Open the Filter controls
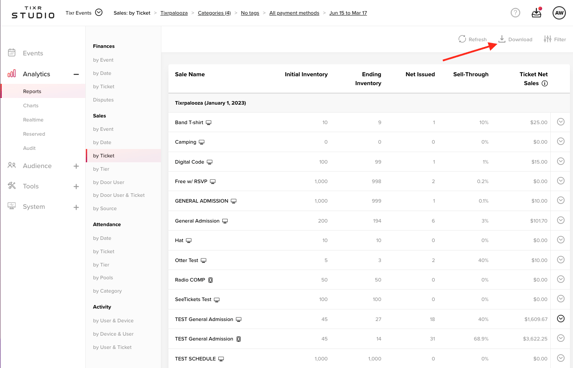Screen dimensions: 573x368 click(555, 39)
